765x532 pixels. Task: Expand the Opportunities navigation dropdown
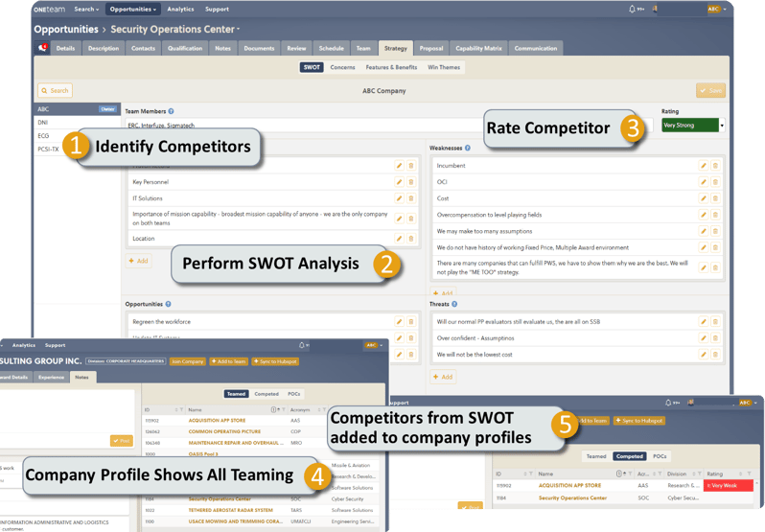(x=133, y=9)
